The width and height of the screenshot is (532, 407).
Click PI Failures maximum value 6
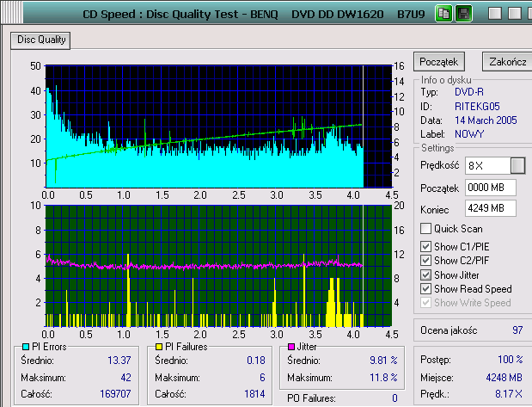[262, 378]
